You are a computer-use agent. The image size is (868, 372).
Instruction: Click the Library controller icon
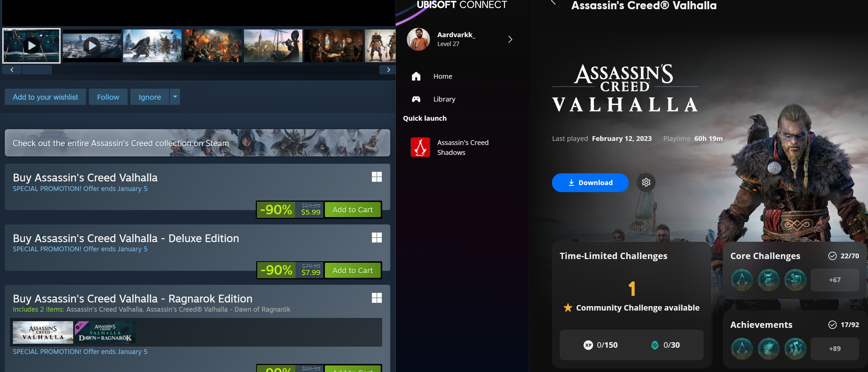click(416, 99)
